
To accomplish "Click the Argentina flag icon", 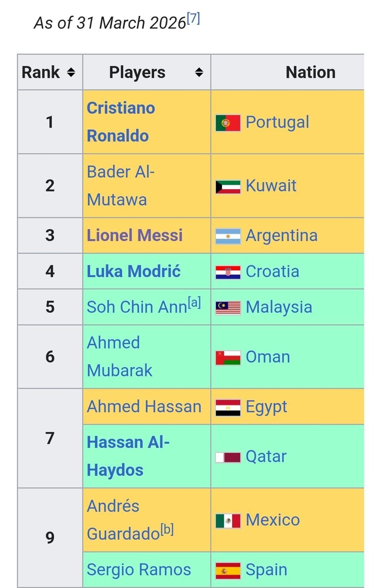I will pos(228,236).
